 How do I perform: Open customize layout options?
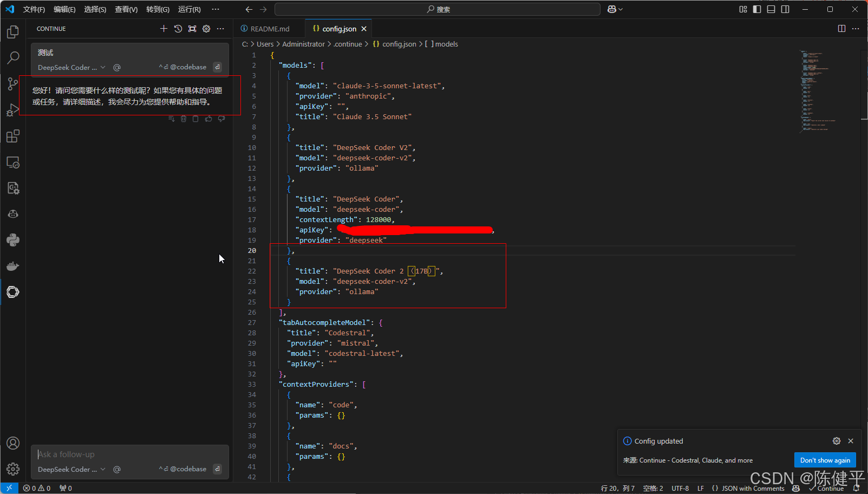click(743, 9)
